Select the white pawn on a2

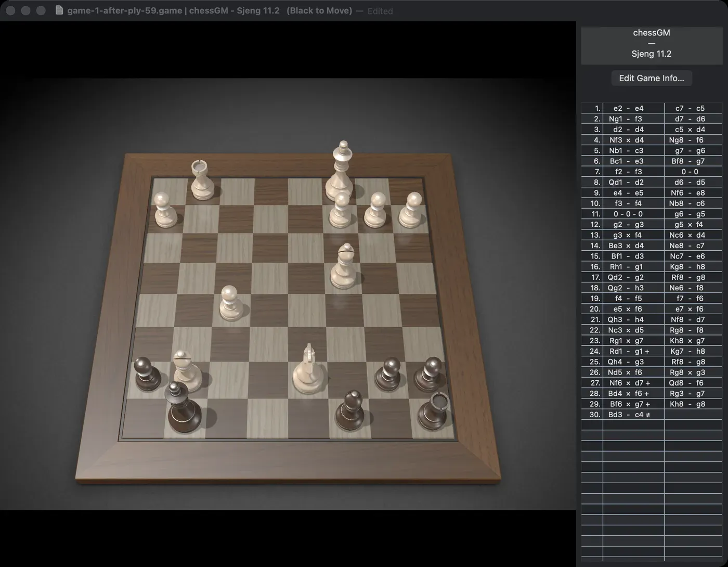[412, 210]
